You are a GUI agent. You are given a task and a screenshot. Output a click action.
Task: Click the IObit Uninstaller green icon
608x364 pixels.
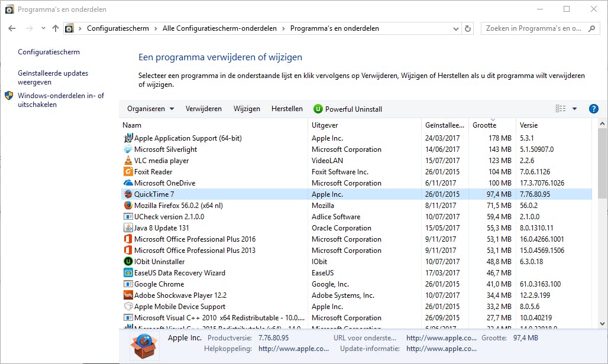click(128, 262)
